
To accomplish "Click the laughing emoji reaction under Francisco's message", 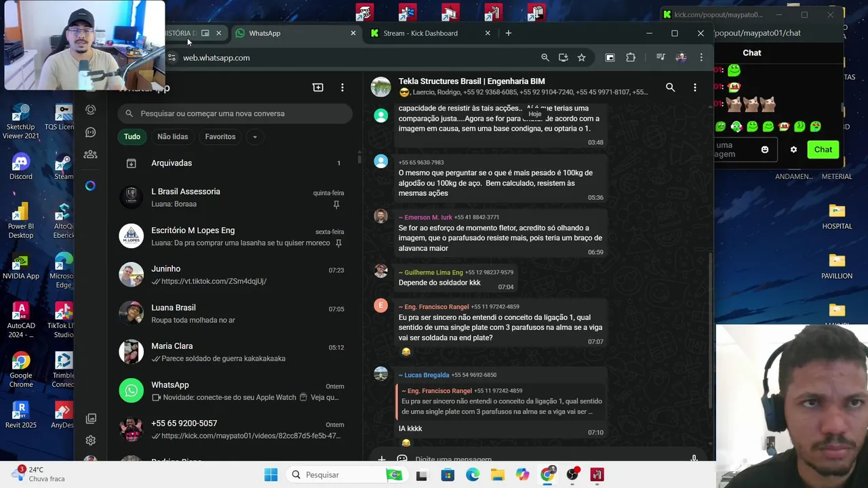I will click(x=406, y=352).
